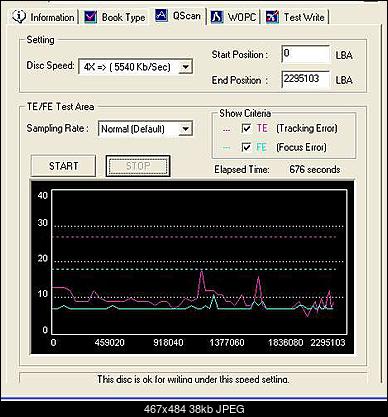
Task: Click the x-axis label 1836080
Action: [x=286, y=342]
